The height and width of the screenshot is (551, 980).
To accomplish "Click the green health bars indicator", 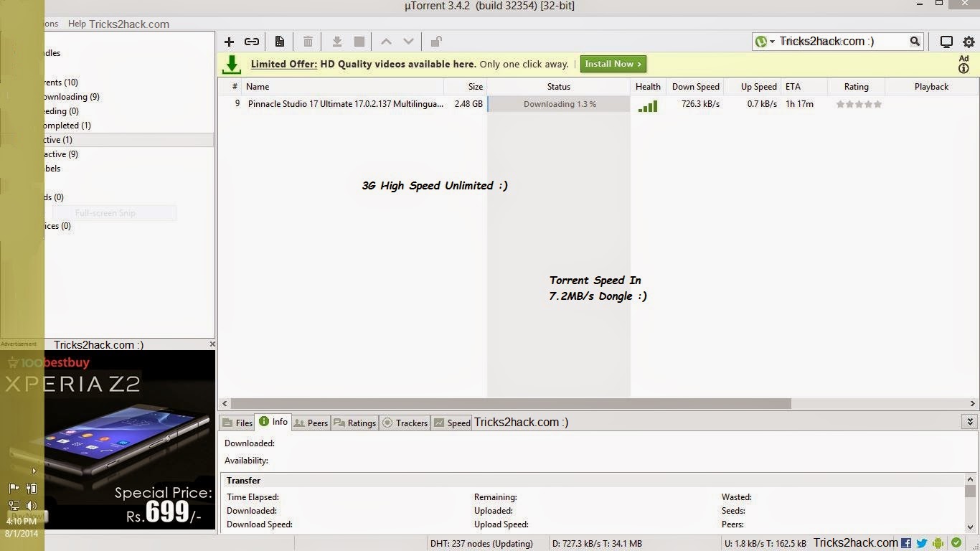I will pos(648,105).
